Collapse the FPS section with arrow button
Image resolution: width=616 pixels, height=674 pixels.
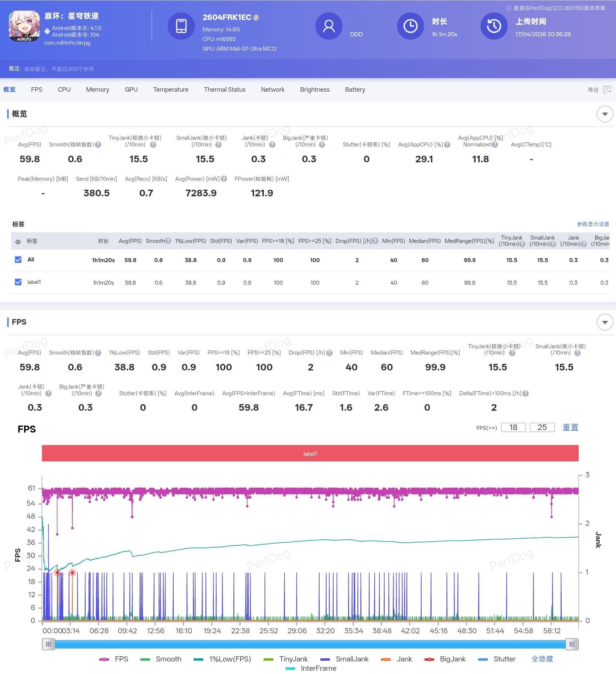click(605, 322)
